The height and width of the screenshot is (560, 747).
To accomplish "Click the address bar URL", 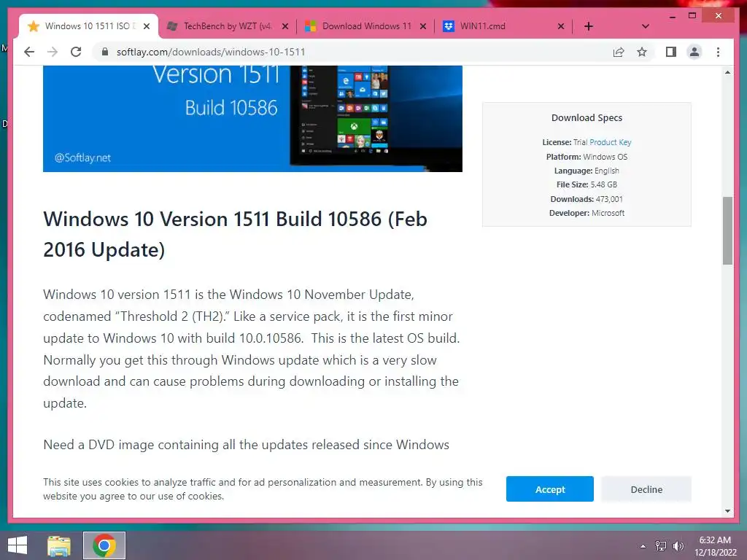I will (211, 52).
